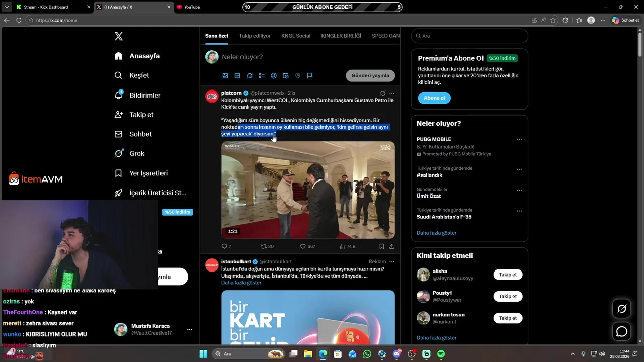The width and height of the screenshot is (644, 362).
Task: Switch to the KNGL Social tab
Action: click(296, 36)
